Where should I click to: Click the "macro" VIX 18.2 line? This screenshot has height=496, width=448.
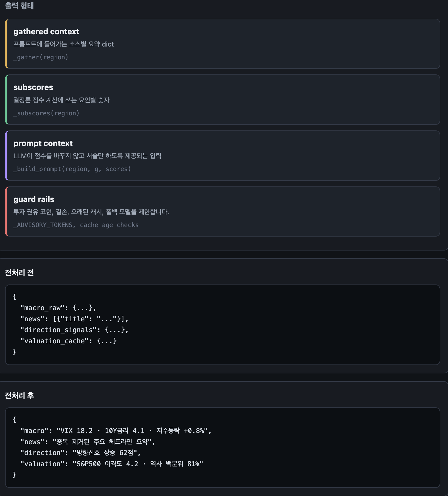coord(116,431)
